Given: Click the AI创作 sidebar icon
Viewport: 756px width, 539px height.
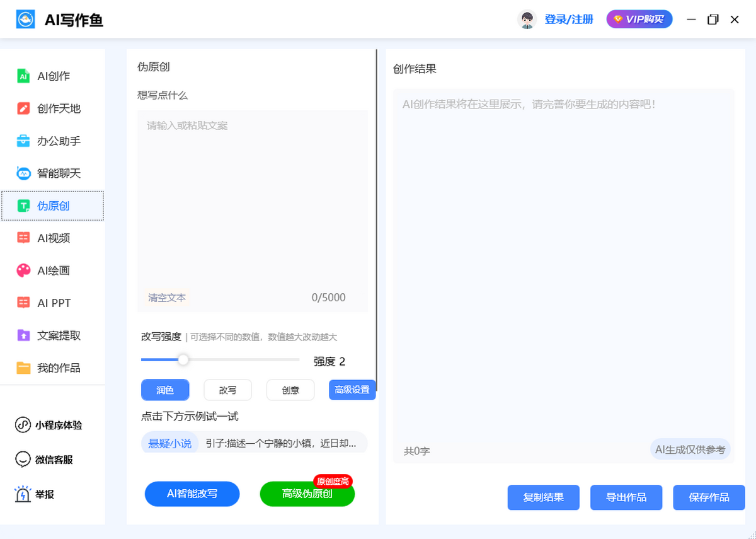Looking at the screenshot, I should coord(23,76).
